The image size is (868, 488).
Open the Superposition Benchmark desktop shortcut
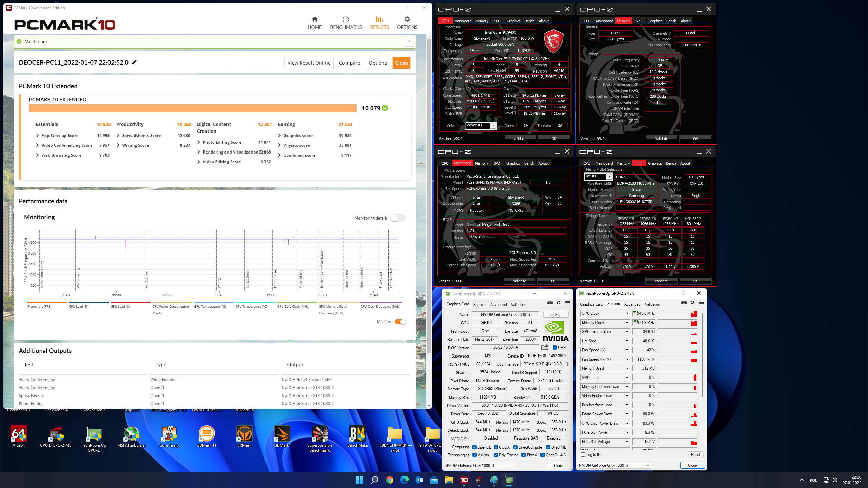point(319,439)
